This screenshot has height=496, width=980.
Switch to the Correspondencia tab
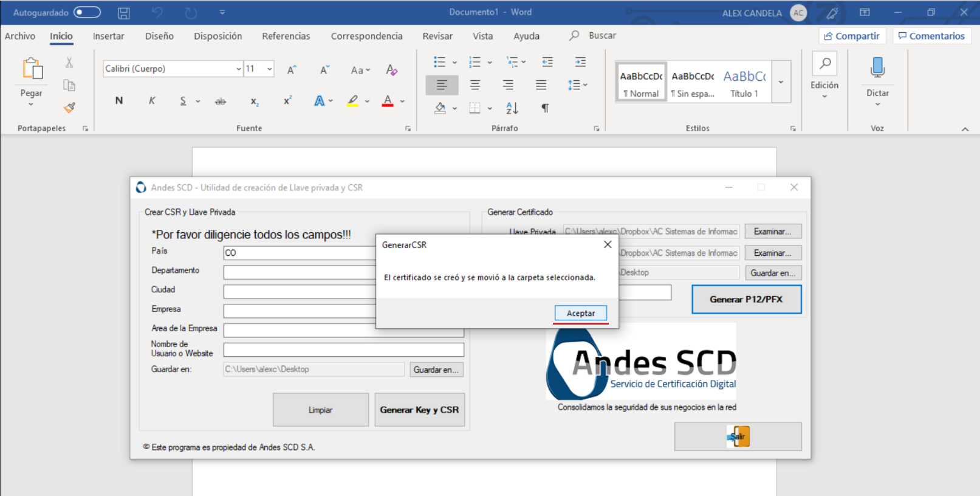(367, 36)
